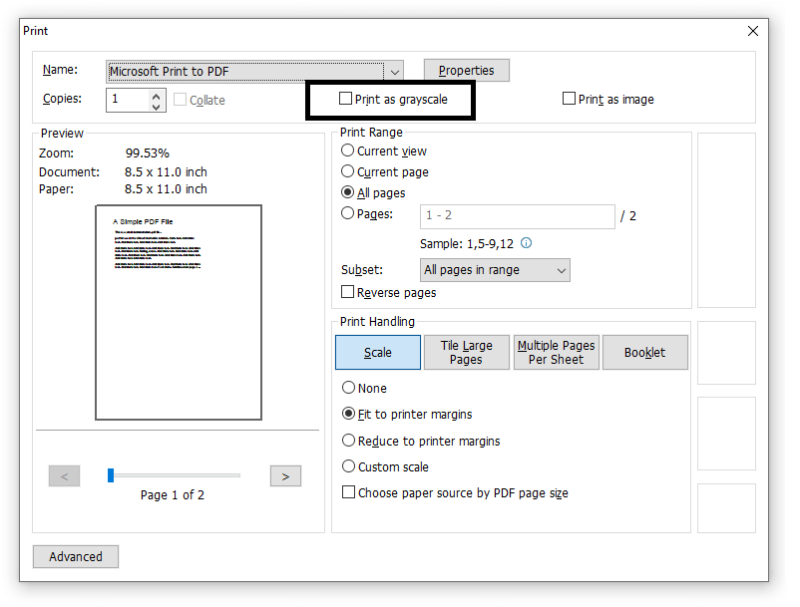Switch to Tile Large Pages tab
800x607 pixels.
[x=466, y=352]
